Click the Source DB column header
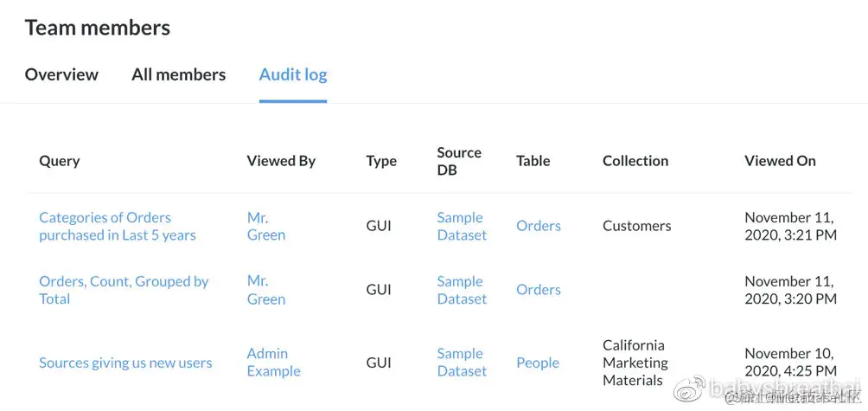 (x=459, y=161)
